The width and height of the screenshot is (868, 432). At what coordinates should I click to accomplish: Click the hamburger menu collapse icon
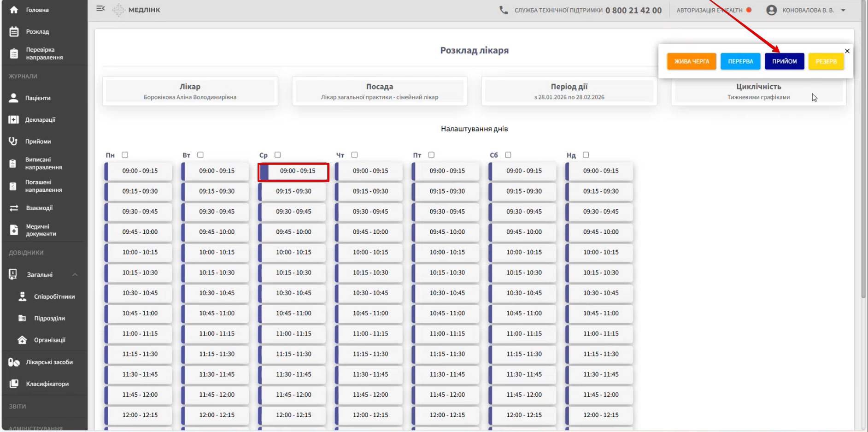[x=100, y=9]
